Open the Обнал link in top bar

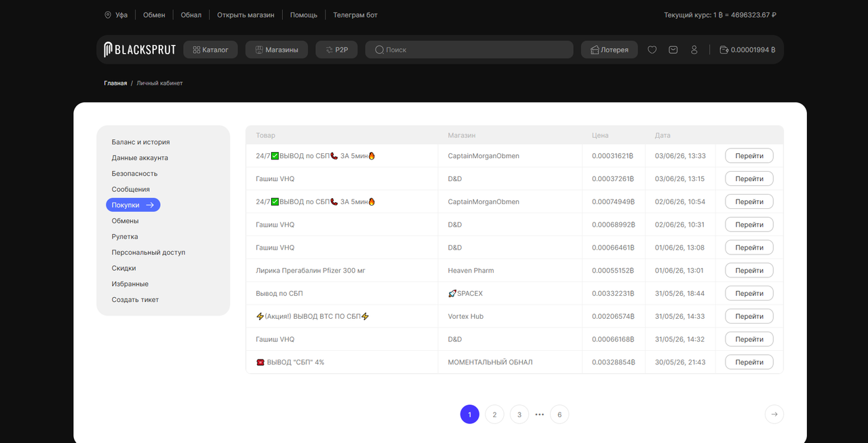(191, 15)
